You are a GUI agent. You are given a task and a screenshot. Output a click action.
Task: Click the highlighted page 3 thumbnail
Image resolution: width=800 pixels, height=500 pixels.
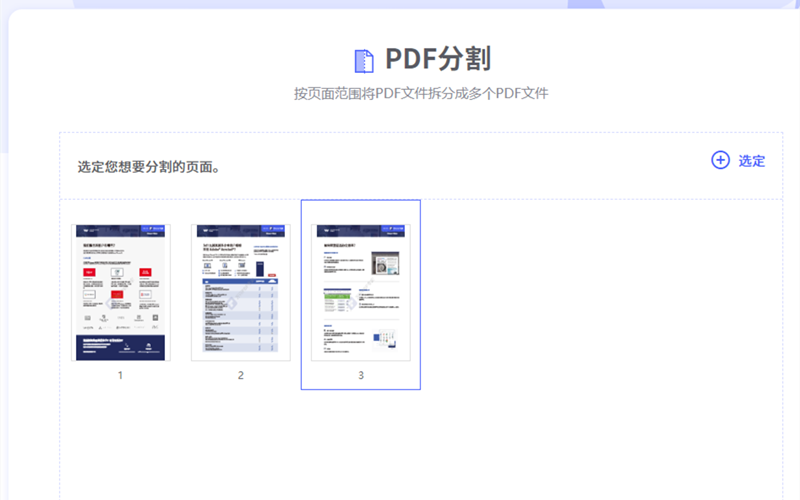click(x=361, y=292)
